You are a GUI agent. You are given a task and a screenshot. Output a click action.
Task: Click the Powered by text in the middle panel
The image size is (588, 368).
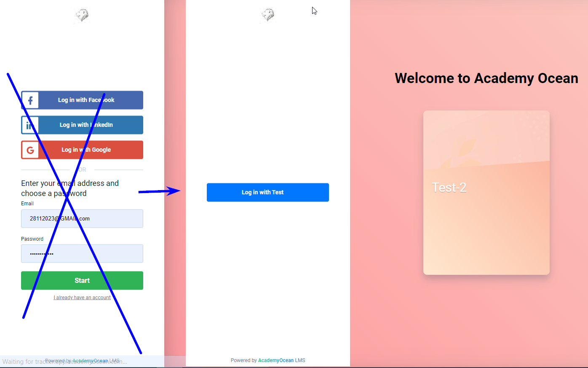(244, 360)
